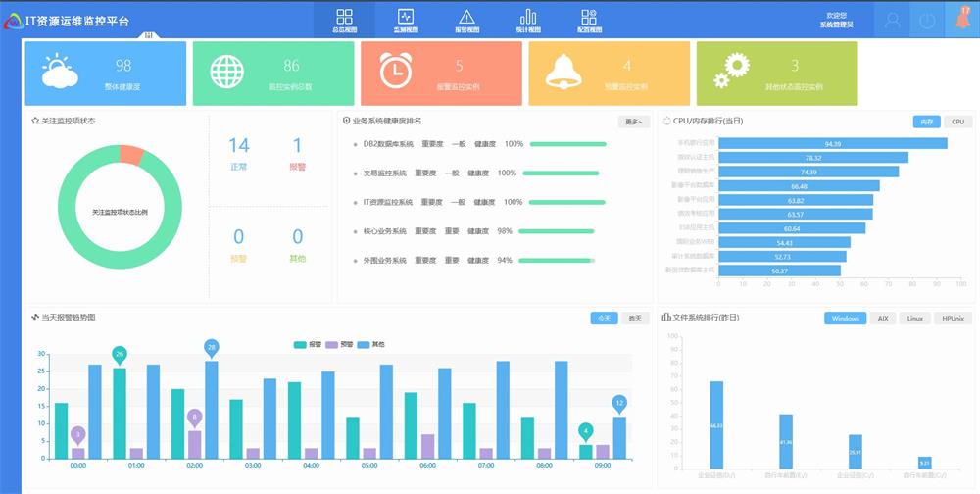980x494 pixels.
Task: Click the shield icon beside 业务系统健康度排名
Action: tap(346, 121)
